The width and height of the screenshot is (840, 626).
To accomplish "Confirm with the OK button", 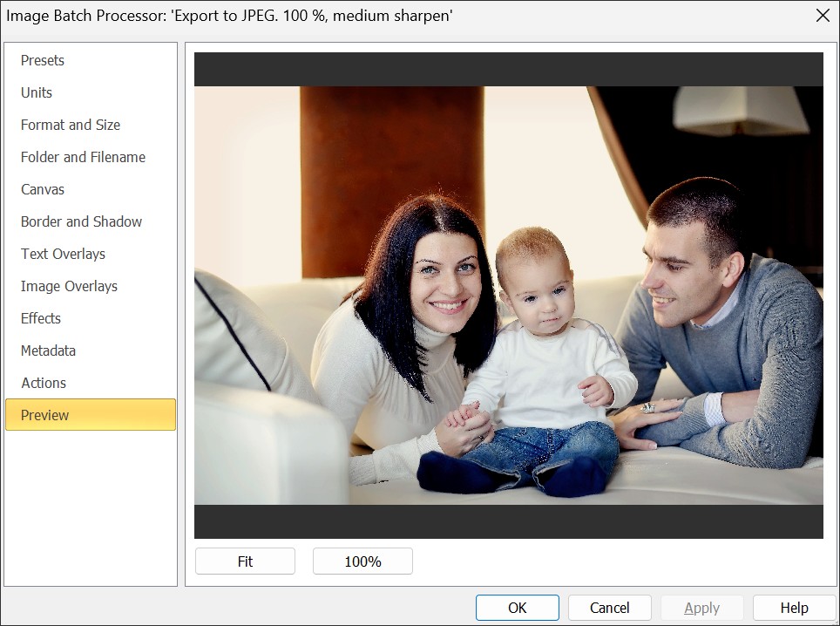I will click(518, 607).
